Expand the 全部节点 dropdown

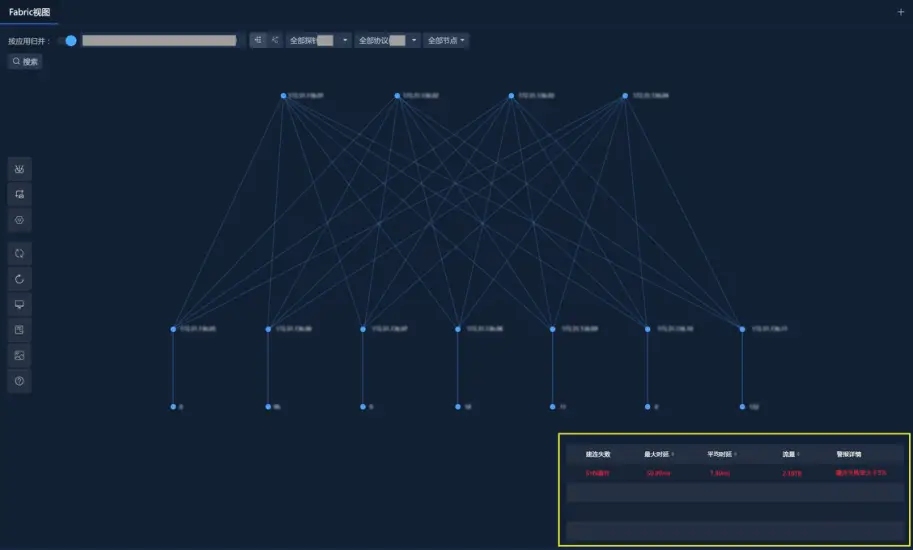446,41
